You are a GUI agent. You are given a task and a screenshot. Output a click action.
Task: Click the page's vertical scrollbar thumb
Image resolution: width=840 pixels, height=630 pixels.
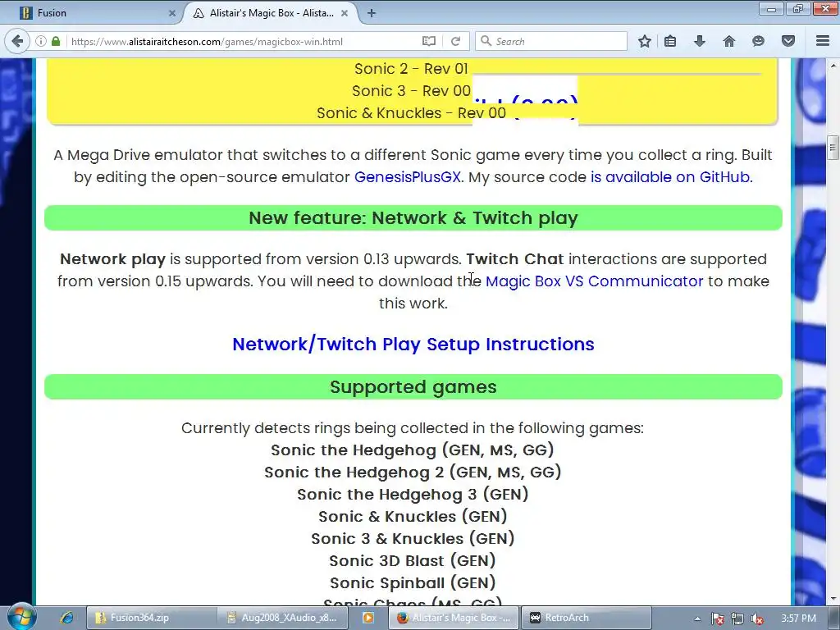(833, 148)
